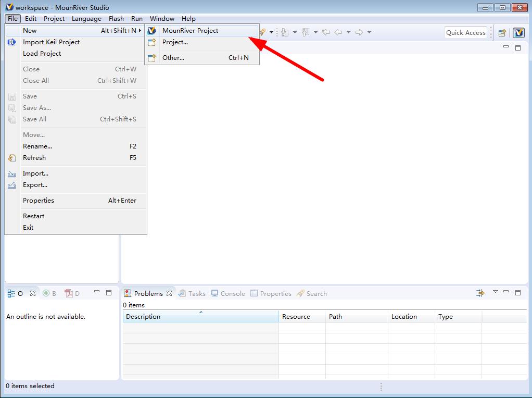
Task: Select Import... in the File menu
Action: (x=75, y=173)
